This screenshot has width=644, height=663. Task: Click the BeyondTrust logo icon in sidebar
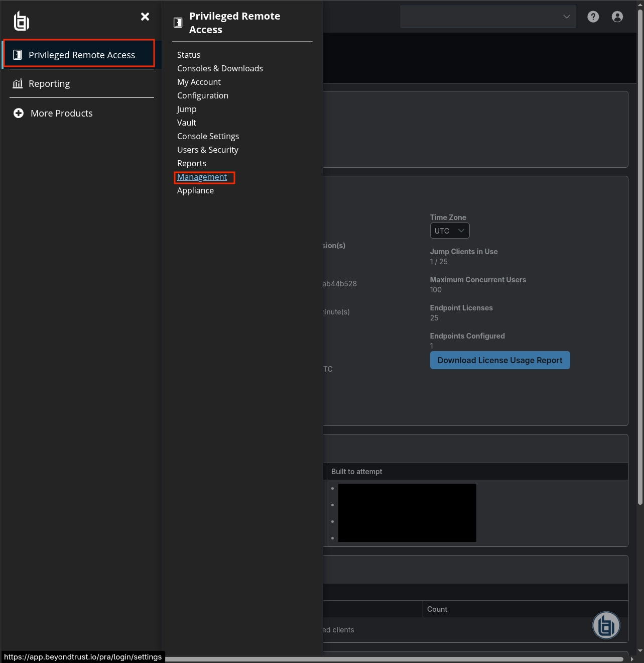tap(21, 21)
